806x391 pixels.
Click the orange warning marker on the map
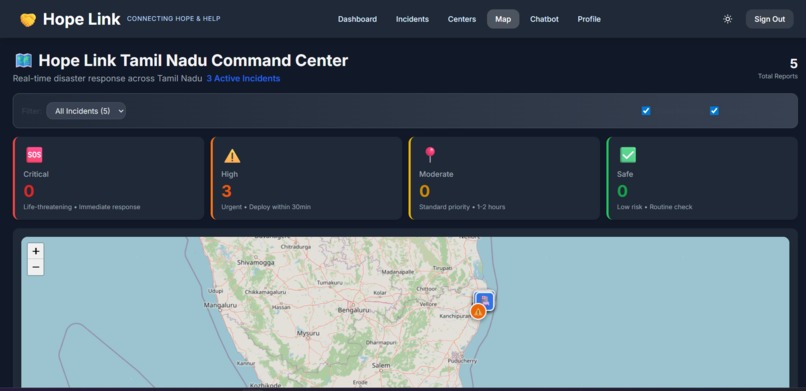pos(478,311)
